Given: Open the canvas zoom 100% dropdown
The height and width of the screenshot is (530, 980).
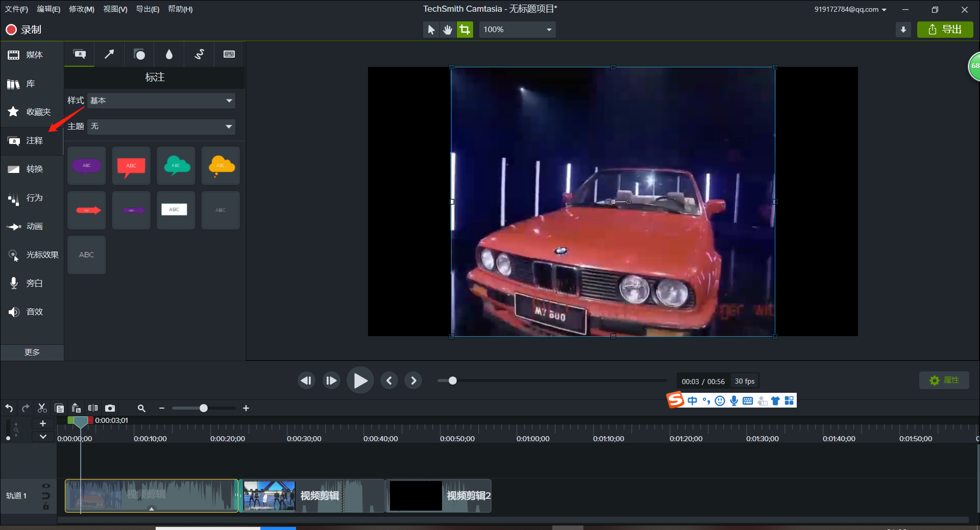Looking at the screenshot, I should coord(517,30).
